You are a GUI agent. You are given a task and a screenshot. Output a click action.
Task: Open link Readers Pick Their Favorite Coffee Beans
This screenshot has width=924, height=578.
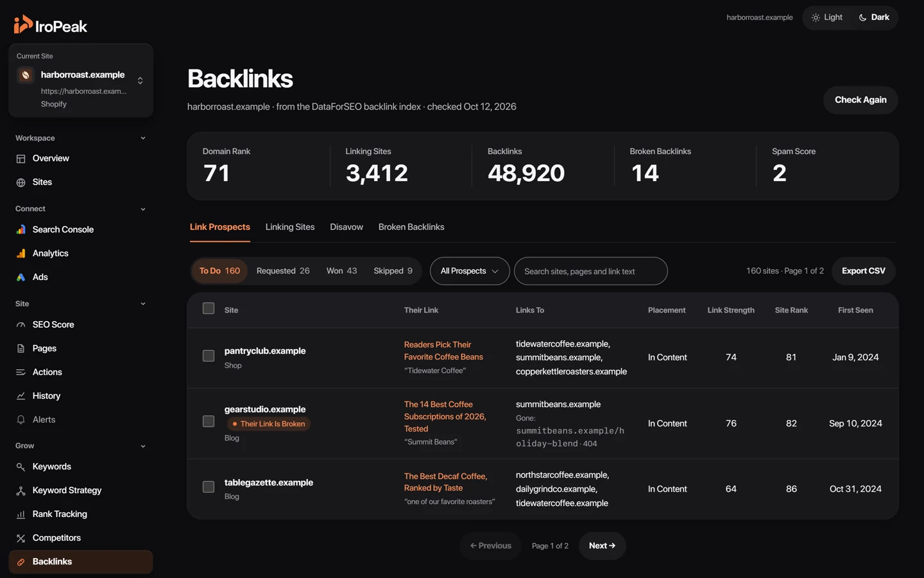click(443, 351)
